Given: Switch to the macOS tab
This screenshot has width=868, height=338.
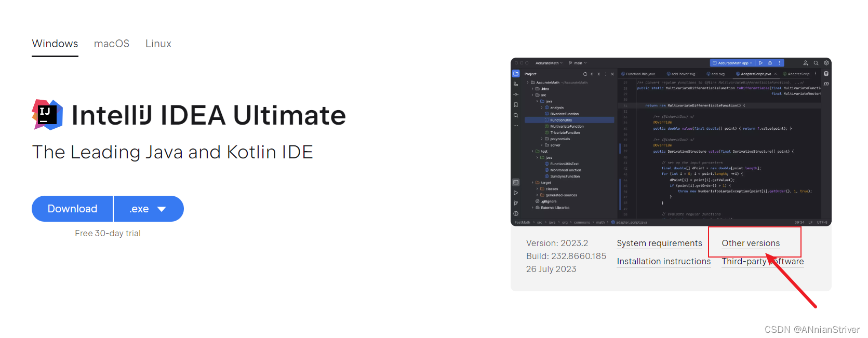Looking at the screenshot, I should 112,44.
